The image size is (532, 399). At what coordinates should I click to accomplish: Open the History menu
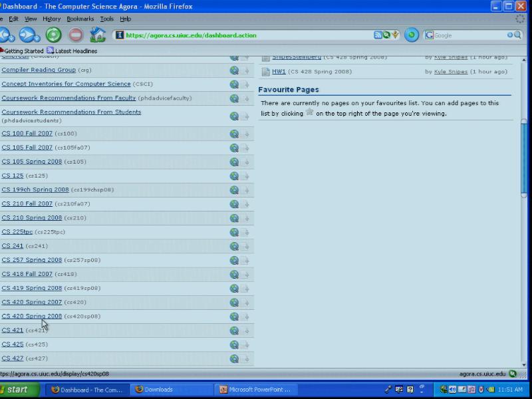tap(51, 19)
